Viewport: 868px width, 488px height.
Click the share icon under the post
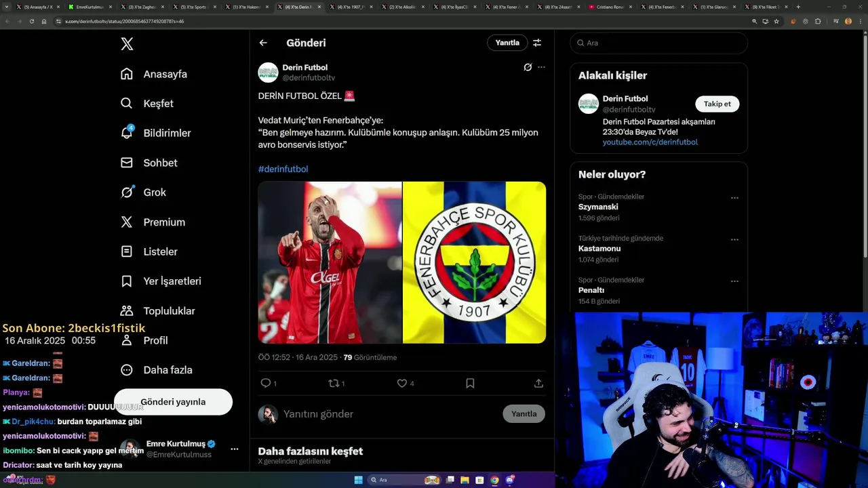(x=538, y=383)
